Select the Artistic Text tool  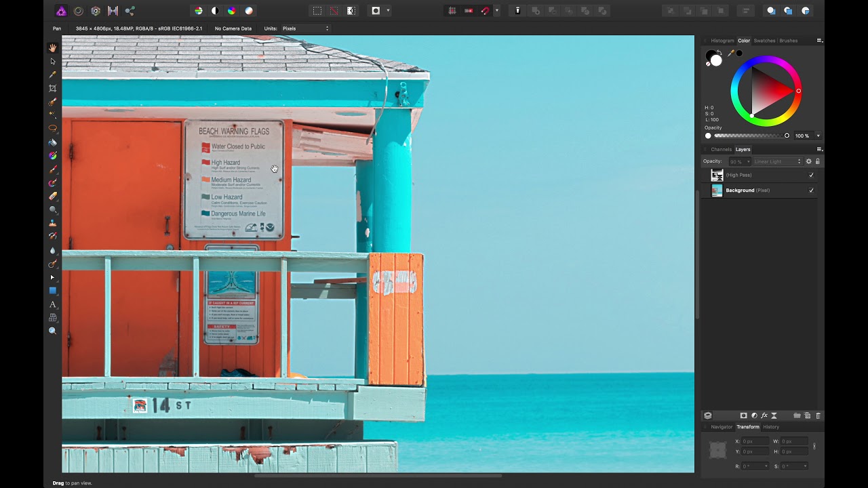(52, 304)
